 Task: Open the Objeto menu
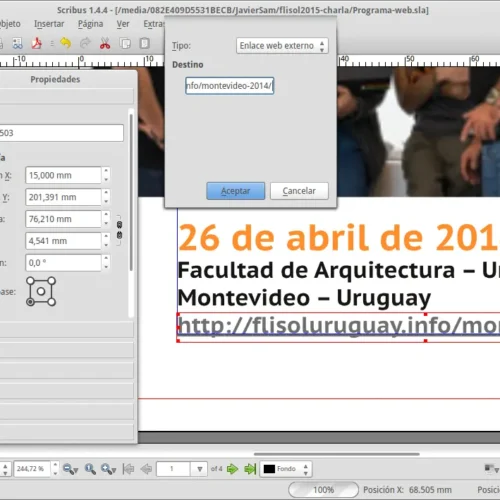(10, 24)
